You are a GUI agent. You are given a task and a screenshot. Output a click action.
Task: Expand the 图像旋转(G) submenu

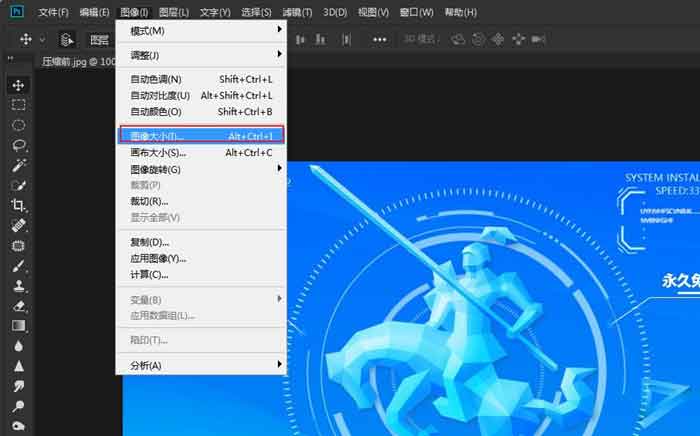[x=201, y=169]
